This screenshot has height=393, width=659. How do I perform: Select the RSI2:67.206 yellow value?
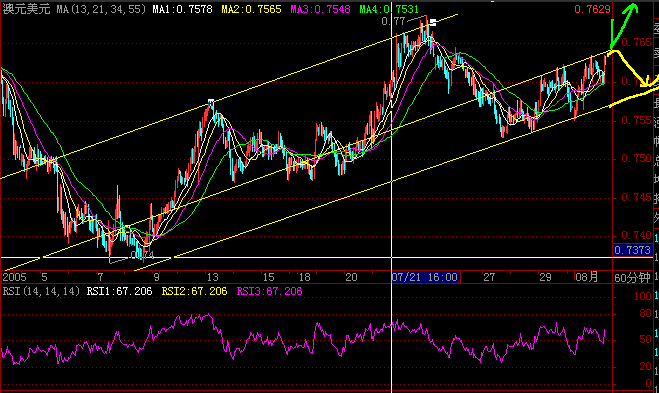(194, 291)
